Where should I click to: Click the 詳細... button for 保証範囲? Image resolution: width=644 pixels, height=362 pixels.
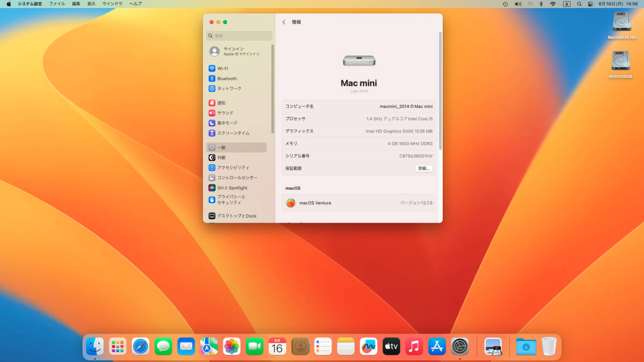click(424, 168)
